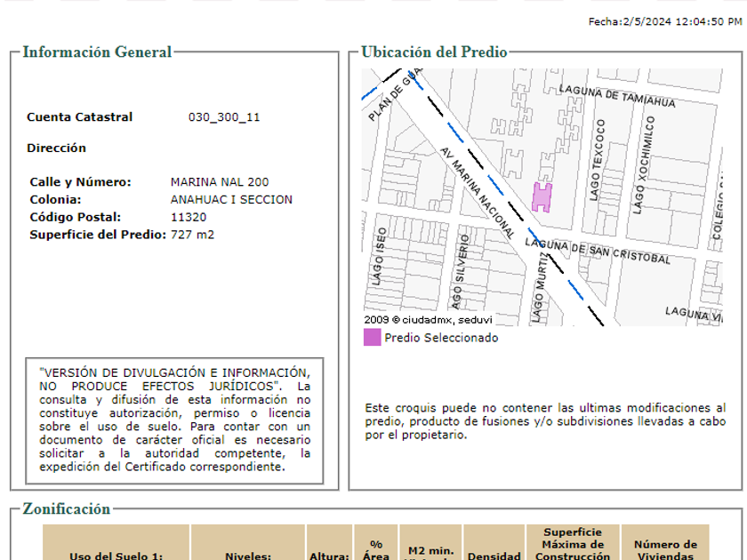
Task: Click the Colonia label
Action: click(x=55, y=199)
